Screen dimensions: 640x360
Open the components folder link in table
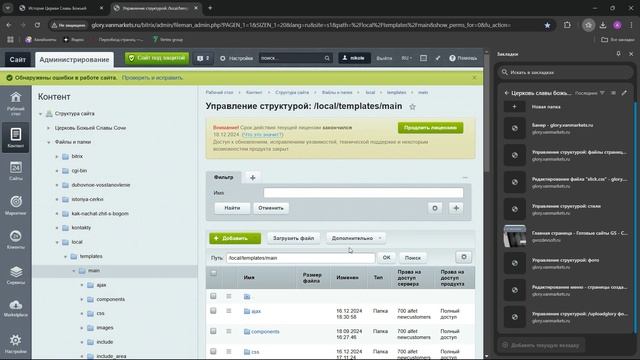tap(265, 331)
